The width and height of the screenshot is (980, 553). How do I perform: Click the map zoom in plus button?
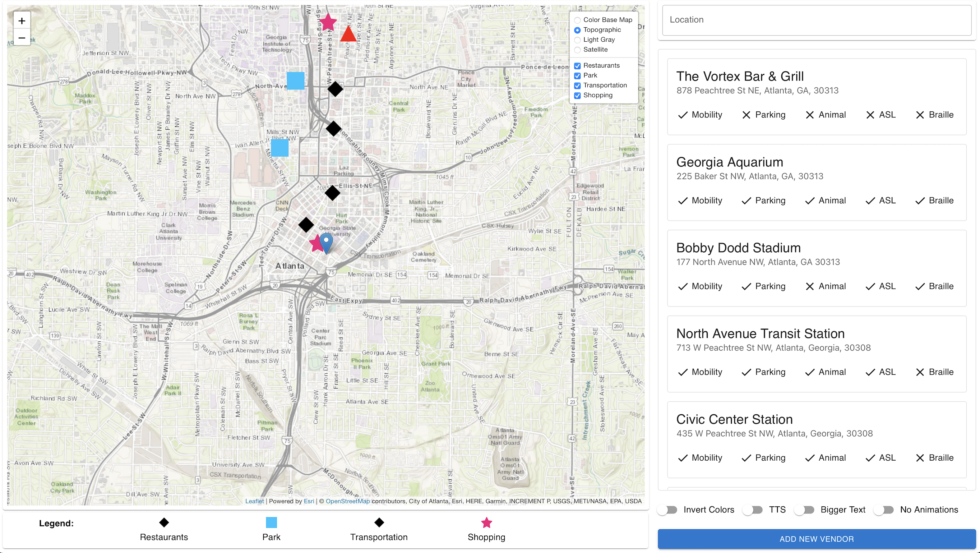pos(22,21)
